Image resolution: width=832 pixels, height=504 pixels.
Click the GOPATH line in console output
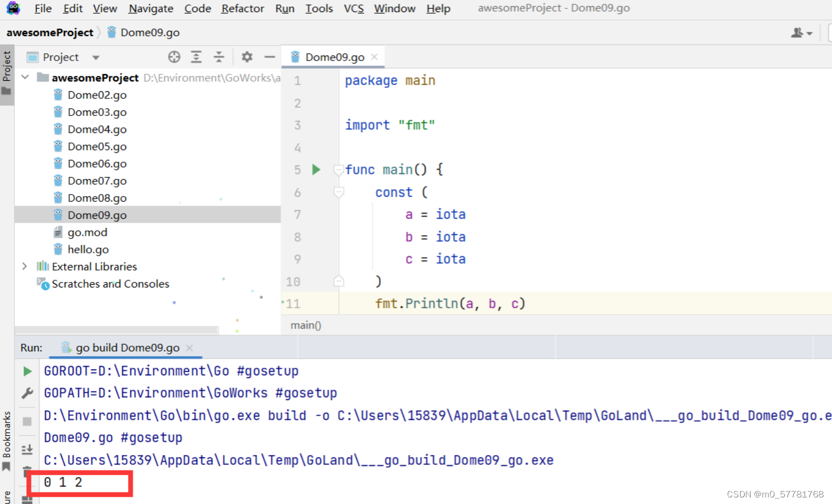click(190, 393)
